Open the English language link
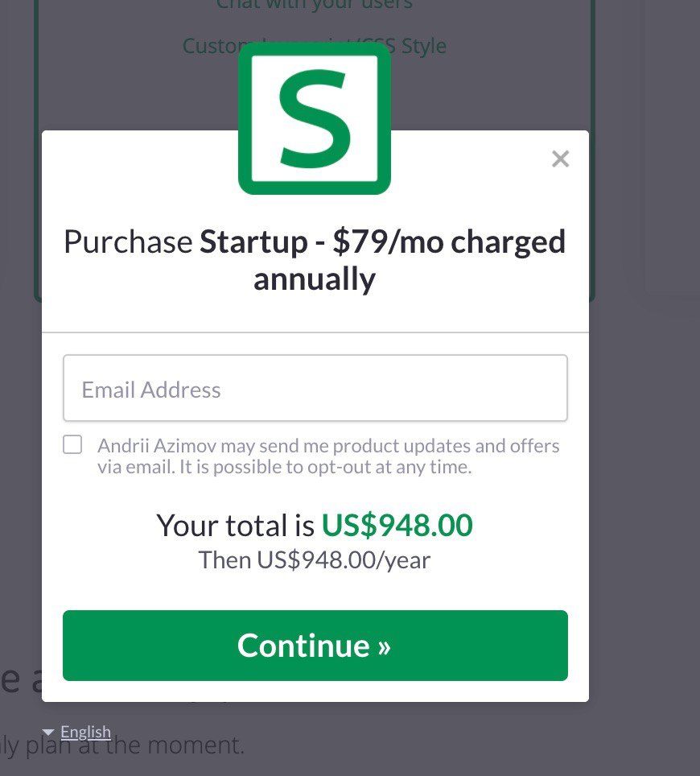 85,732
